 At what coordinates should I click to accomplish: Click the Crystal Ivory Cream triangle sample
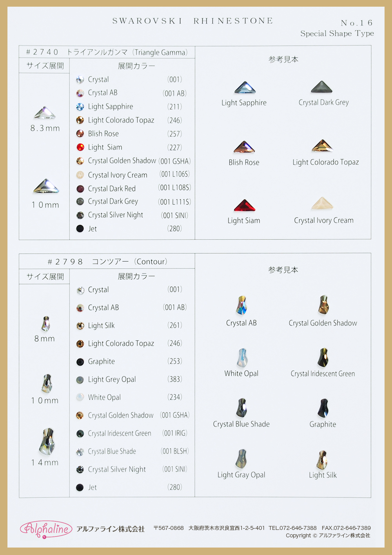322,204
